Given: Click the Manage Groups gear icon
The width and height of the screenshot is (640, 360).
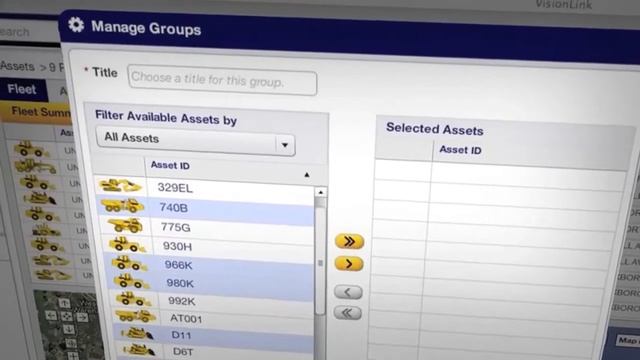Looking at the screenshot, I should (x=76, y=24).
